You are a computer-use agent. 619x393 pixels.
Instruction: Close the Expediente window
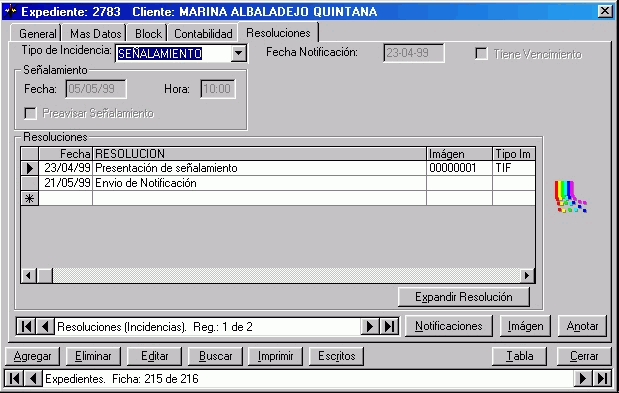(605, 11)
